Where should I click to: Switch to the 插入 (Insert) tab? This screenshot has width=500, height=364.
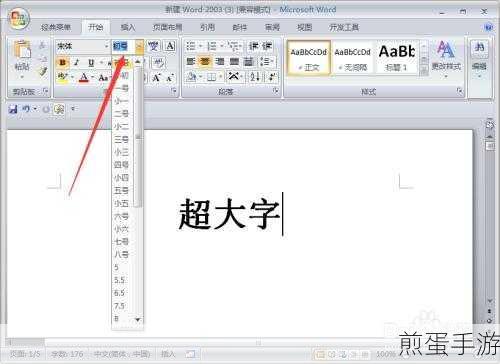point(128,27)
